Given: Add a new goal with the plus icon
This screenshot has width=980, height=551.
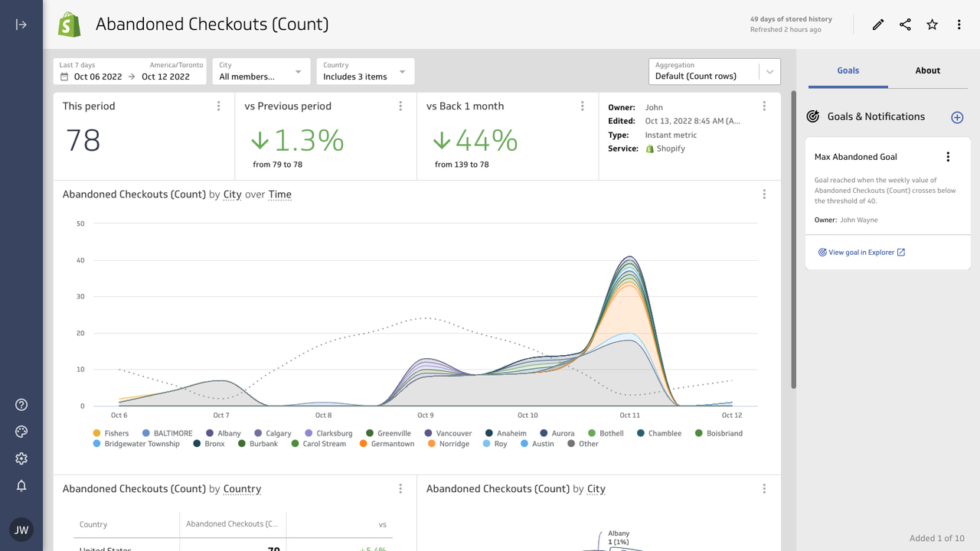Looking at the screenshot, I should point(957,116).
